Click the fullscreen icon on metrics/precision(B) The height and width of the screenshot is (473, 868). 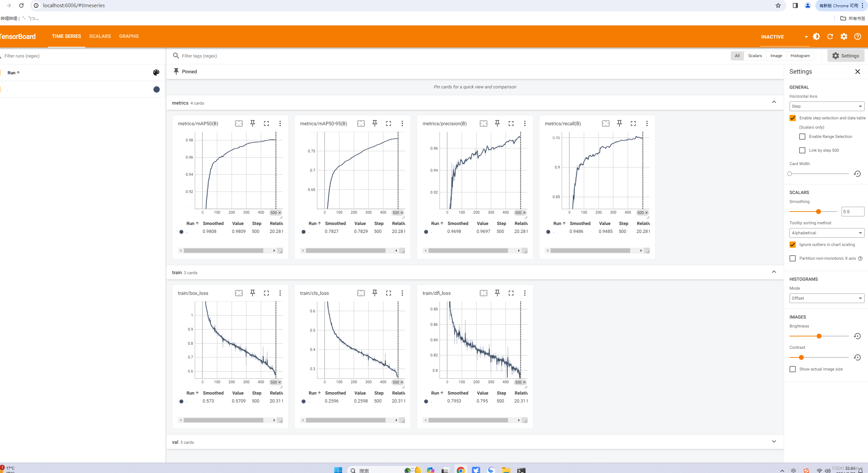click(x=511, y=123)
